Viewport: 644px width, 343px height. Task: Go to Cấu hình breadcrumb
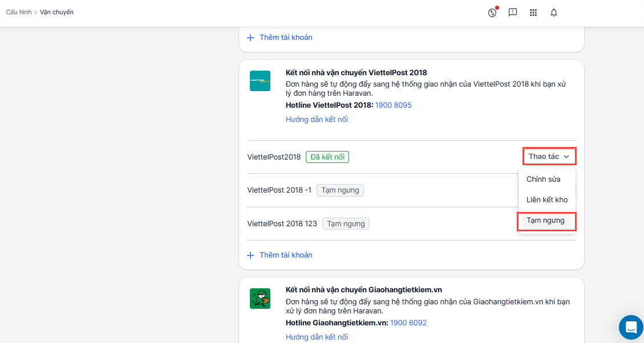(x=19, y=12)
